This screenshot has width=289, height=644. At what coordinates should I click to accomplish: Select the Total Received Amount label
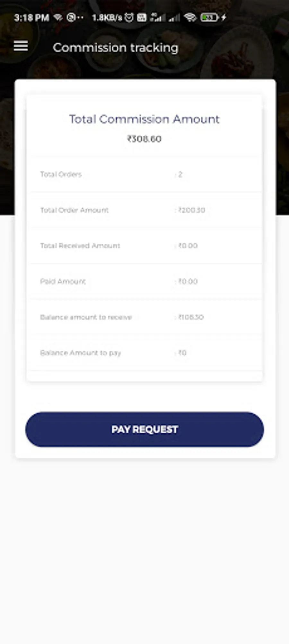coord(80,246)
